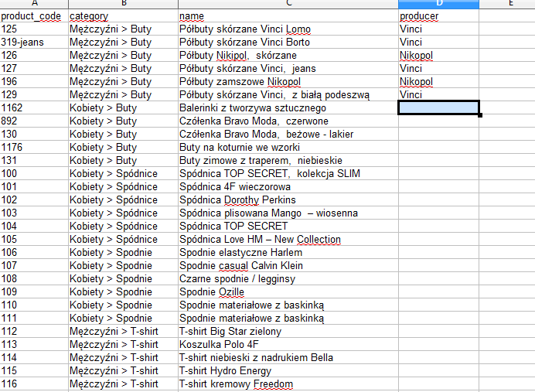Viewport: 535px width, 392px height.
Task: Click cell 'T-shirt Hydro Energy'
Action: (x=288, y=370)
